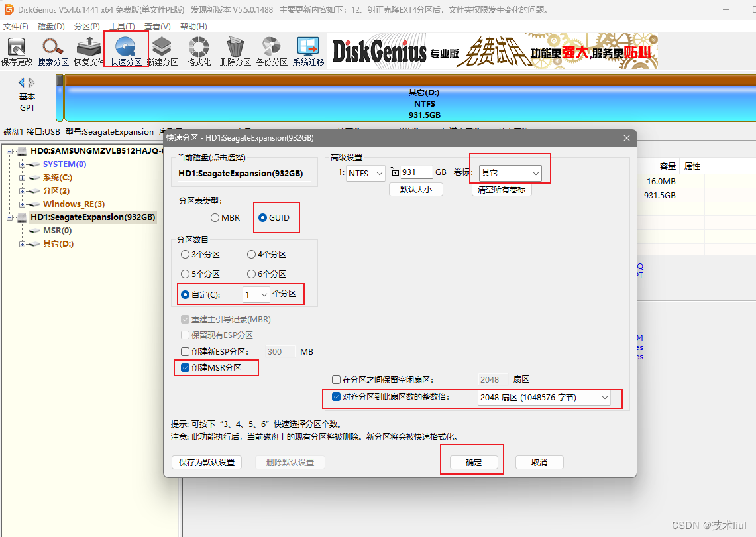Viewport: 756px width, 537px height.
Task: Click the 系统迁移 (System Migration) toolbar icon
Action: (309, 51)
